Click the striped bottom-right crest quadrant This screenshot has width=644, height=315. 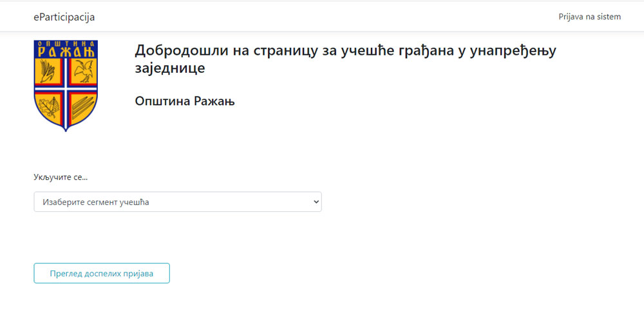pyautogui.click(x=82, y=107)
